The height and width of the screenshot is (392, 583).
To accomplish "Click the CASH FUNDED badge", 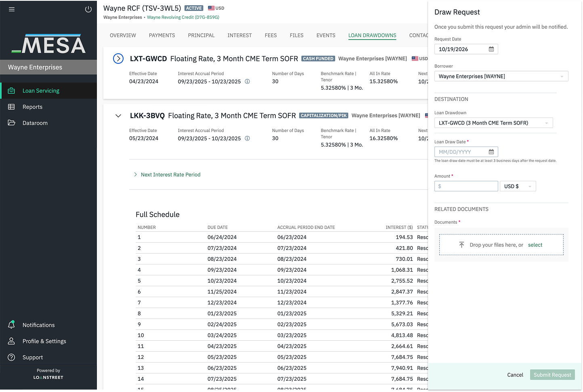I will click(x=318, y=59).
